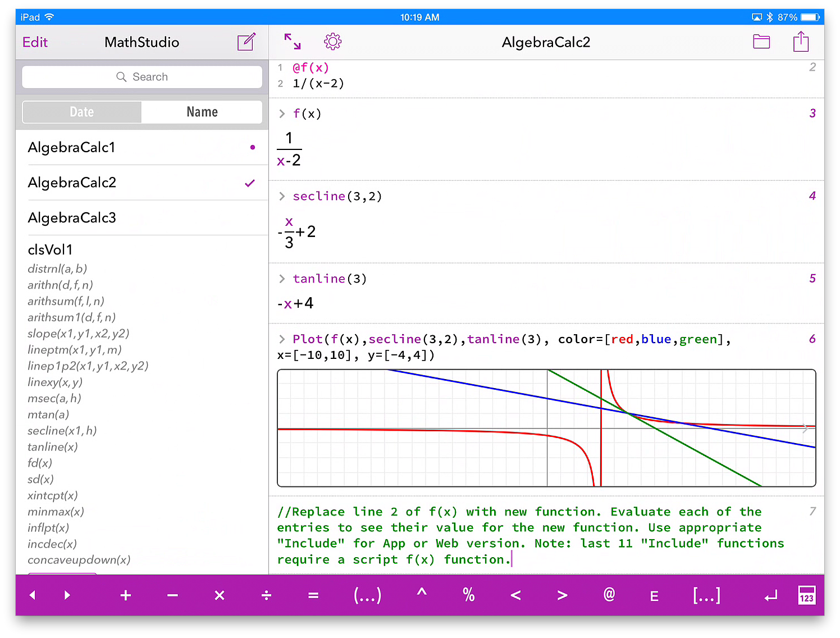Insert brackets with the [...] key

click(706, 595)
